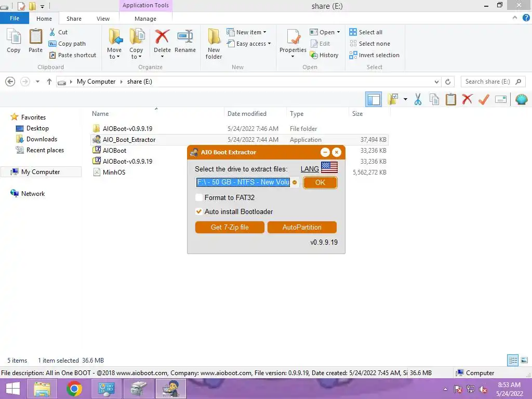Switch to the Home ribbon tab
532x399 pixels.
coord(44,19)
